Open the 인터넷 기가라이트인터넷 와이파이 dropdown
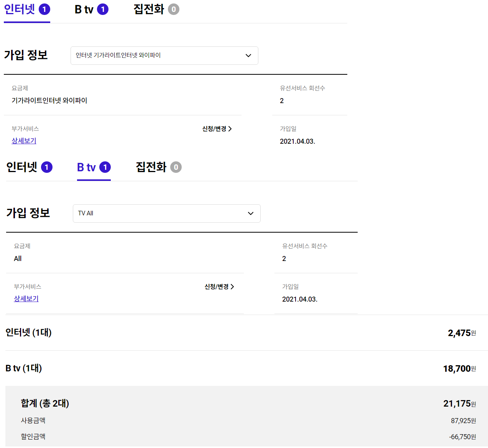The height and width of the screenshot is (448, 488). coord(164,56)
